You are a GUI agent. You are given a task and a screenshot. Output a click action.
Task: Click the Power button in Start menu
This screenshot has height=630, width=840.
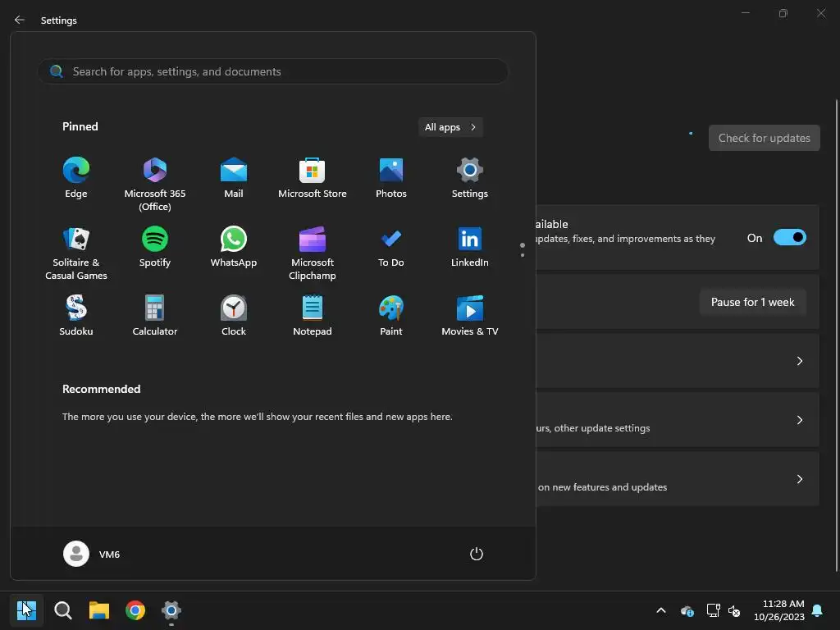(x=477, y=554)
